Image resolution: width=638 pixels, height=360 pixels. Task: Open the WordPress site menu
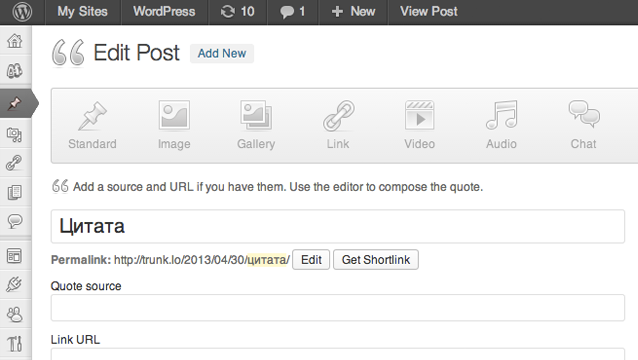[x=164, y=11]
